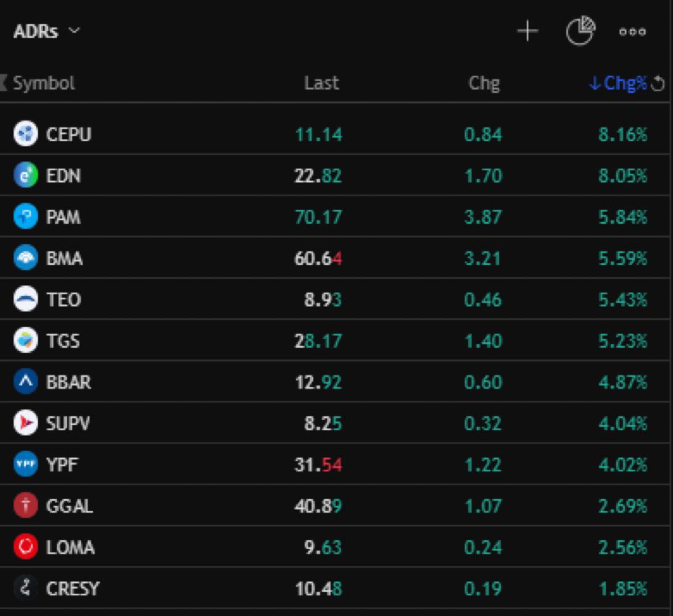Select the LOMA symbol name
Screen dimensions: 673x616
pos(70,548)
